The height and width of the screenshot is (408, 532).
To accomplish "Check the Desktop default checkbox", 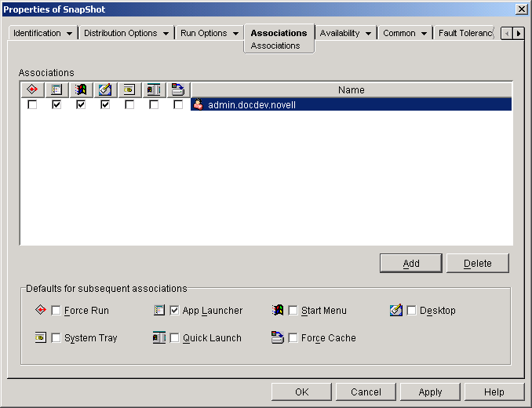I will coord(411,311).
